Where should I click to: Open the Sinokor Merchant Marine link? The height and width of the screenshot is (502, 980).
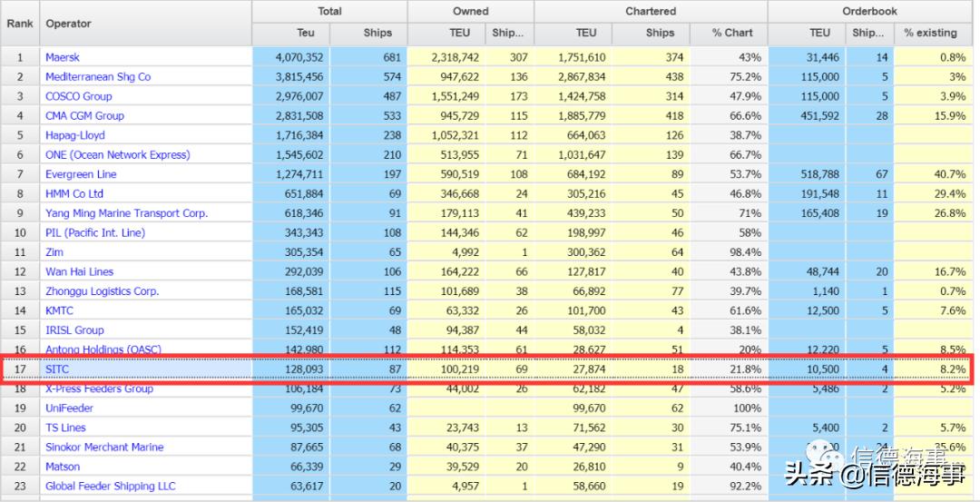click(104, 447)
